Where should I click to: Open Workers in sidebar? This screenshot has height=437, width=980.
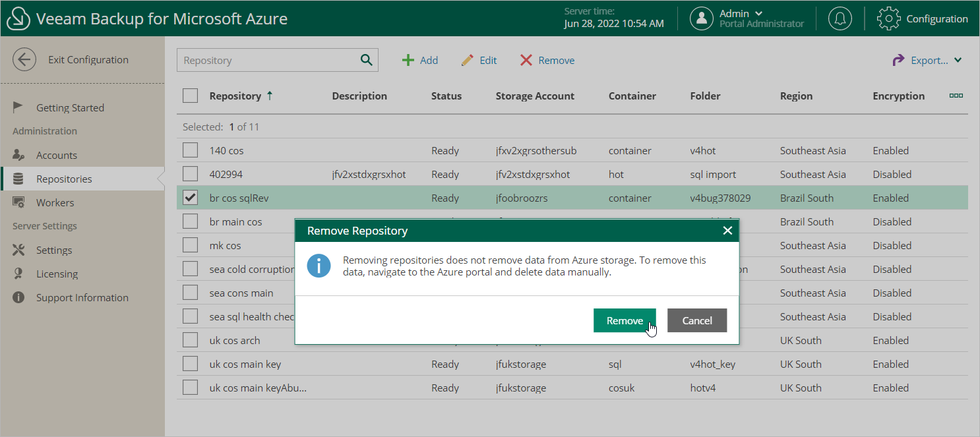tap(55, 202)
